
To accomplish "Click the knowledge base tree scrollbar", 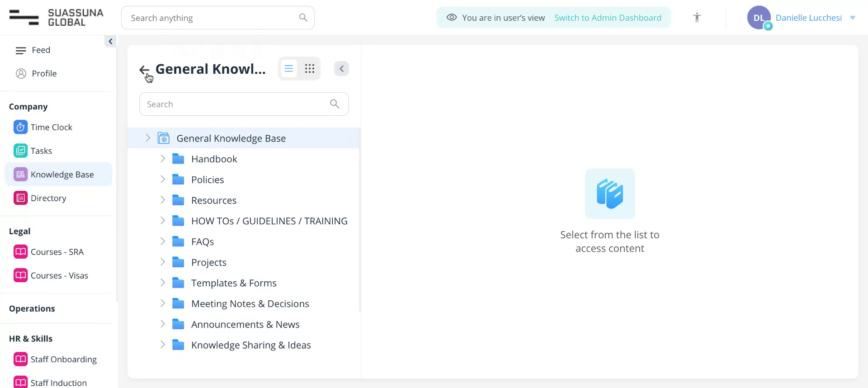I will (x=360, y=220).
